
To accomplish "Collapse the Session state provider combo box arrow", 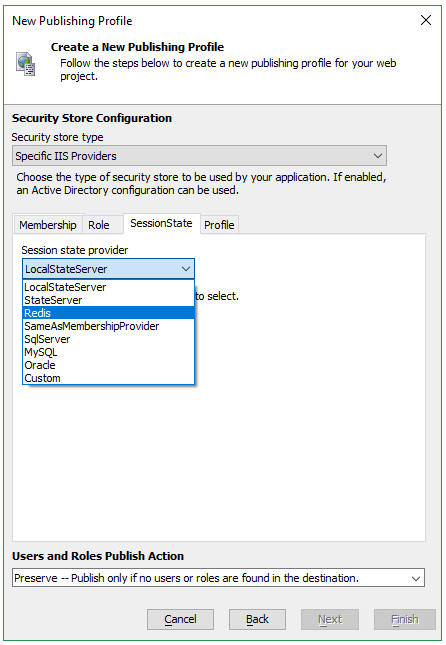I will [186, 269].
